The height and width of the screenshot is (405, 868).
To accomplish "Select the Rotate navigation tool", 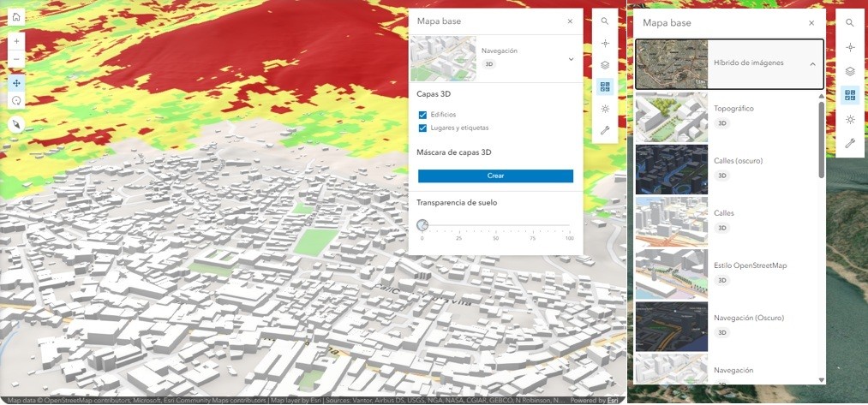I will pos(16,101).
